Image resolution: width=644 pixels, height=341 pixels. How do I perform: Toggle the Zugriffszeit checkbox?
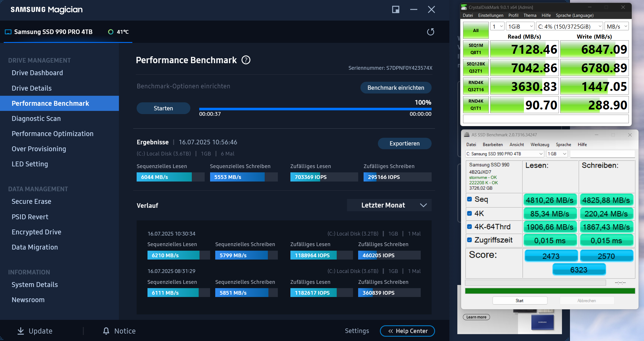point(469,240)
